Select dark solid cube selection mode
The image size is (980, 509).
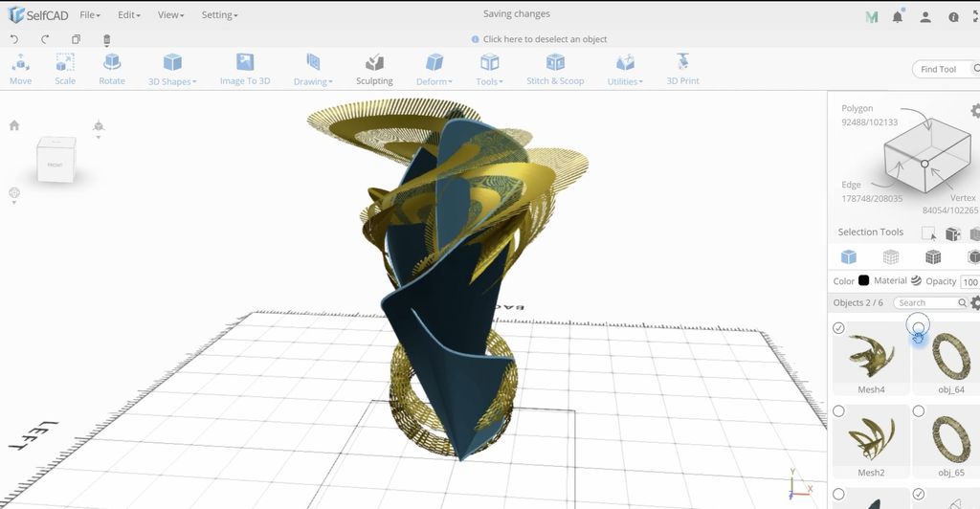pyautogui.click(x=933, y=256)
